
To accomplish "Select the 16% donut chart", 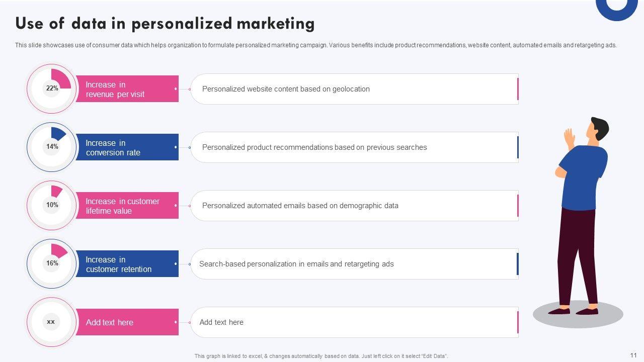I will coord(51,263).
